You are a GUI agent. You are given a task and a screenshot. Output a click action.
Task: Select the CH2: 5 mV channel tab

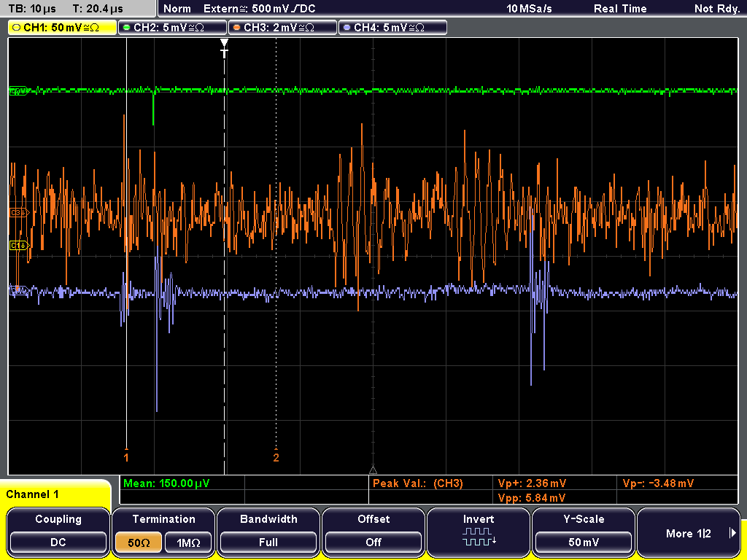(x=172, y=28)
